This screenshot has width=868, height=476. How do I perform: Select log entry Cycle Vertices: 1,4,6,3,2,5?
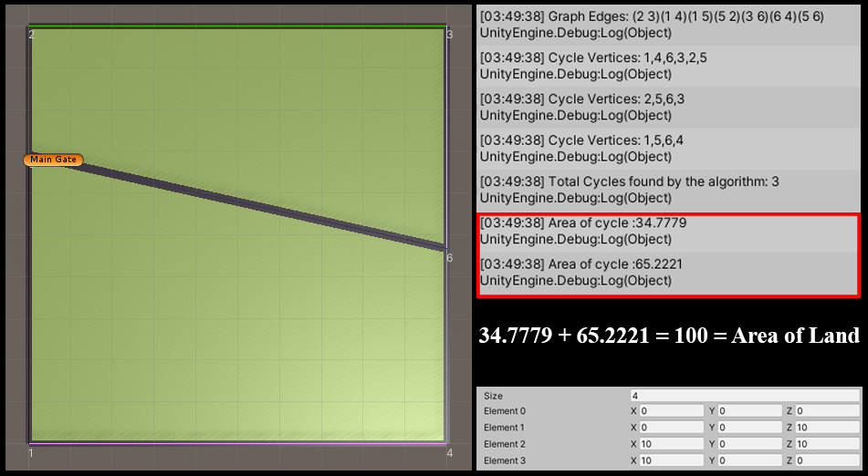(x=667, y=66)
